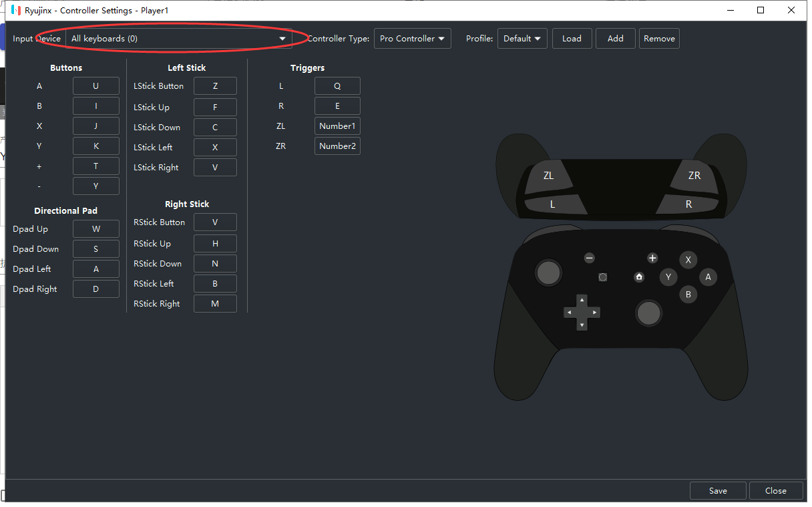Viewport: 812px width, 507px height.
Task: Save the controller settings
Action: (x=718, y=490)
